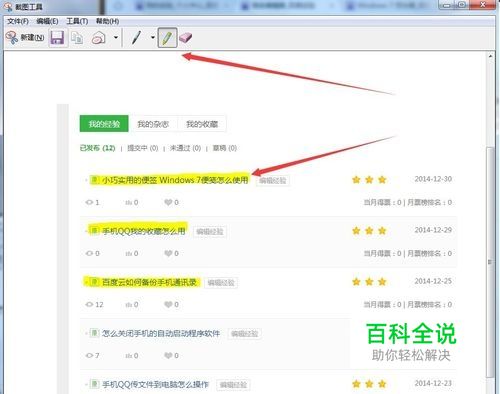Click 编辑经验 beside 手机QQ传文件到电脑怎么操作
This screenshot has height=394, width=500.
(233, 385)
